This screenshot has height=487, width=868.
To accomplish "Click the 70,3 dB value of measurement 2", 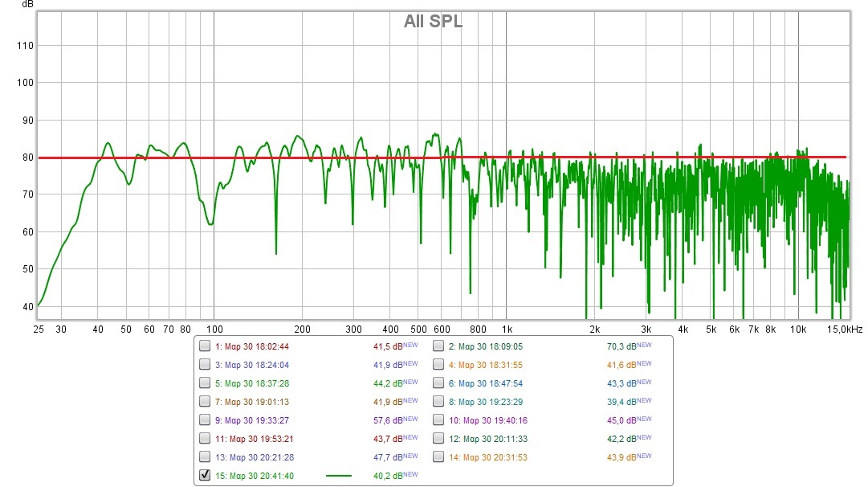I will point(621,347).
